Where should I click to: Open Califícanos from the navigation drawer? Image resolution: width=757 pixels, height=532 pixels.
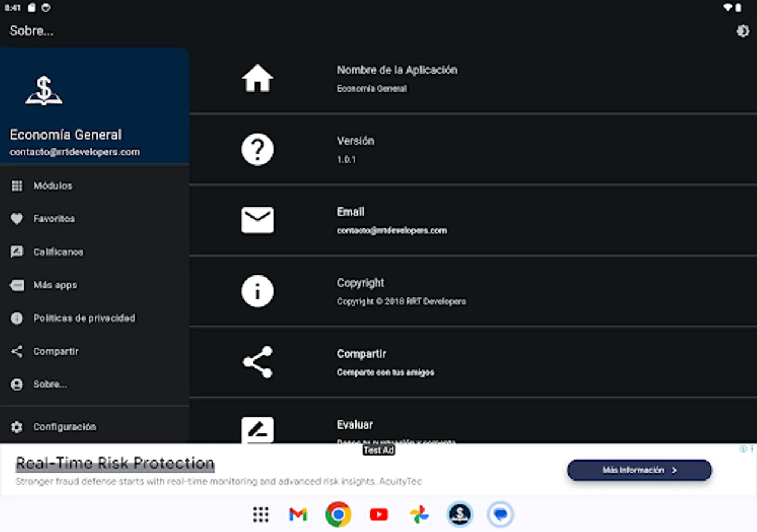58,252
